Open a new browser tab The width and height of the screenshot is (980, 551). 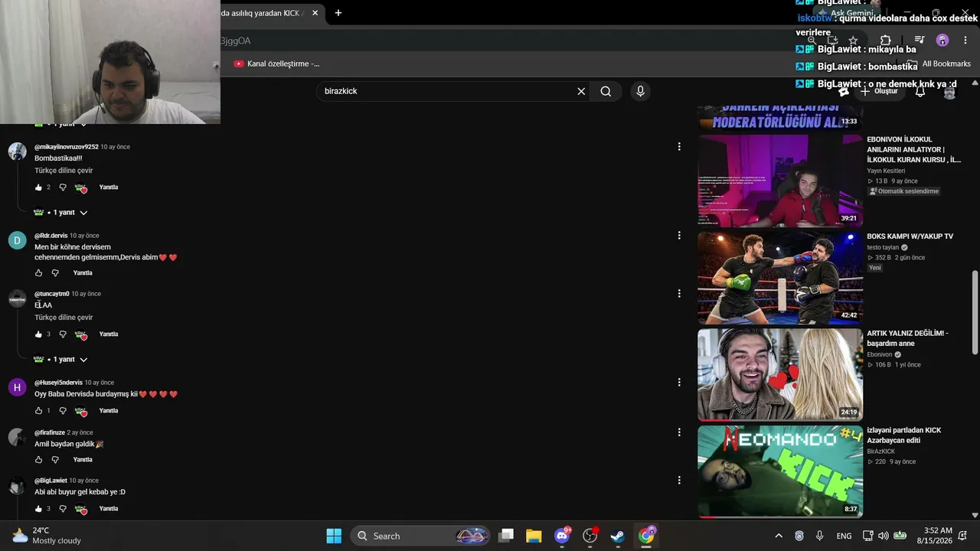(338, 13)
